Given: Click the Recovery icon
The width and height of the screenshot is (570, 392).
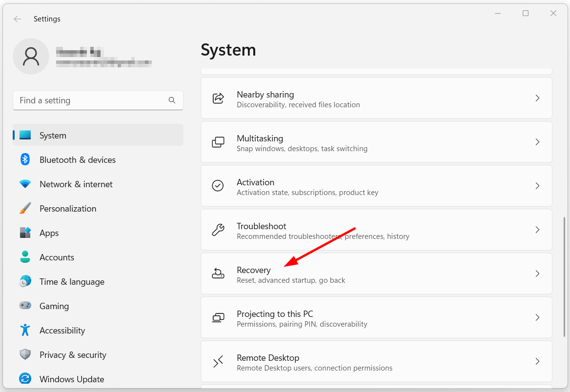Looking at the screenshot, I should pos(218,274).
